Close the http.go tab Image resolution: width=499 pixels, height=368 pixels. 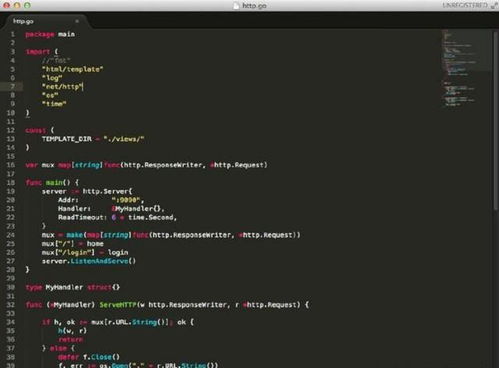click(x=77, y=21)
